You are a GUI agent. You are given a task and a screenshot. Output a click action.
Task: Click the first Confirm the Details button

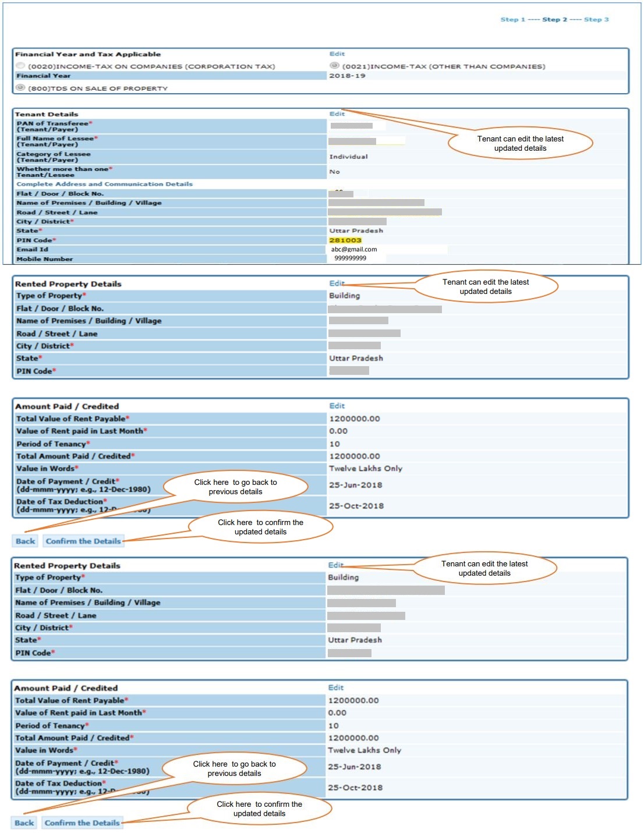click(x=84, y=541)
